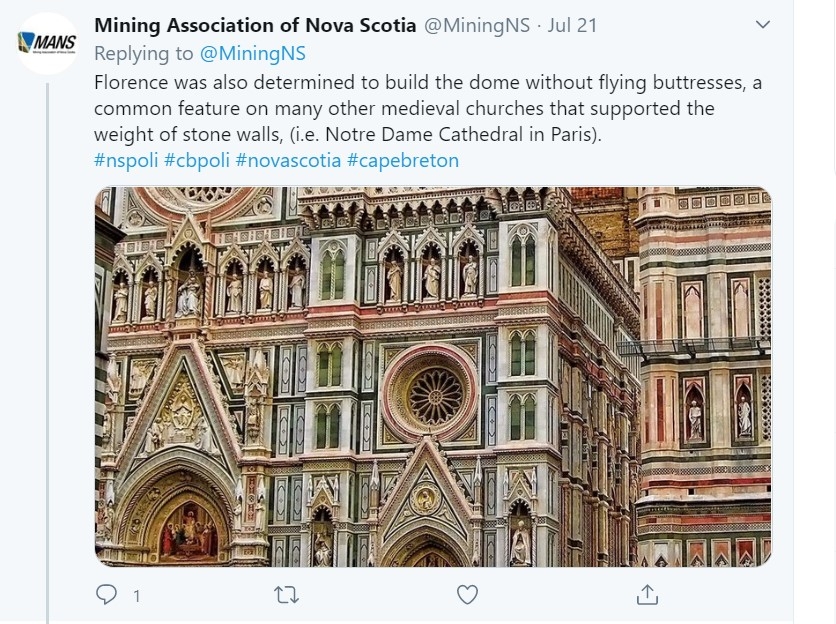This screenshot has width=836, height=624.
Task: Open Mining Association of Nova Scotia profile name
Action: (255, 25)
